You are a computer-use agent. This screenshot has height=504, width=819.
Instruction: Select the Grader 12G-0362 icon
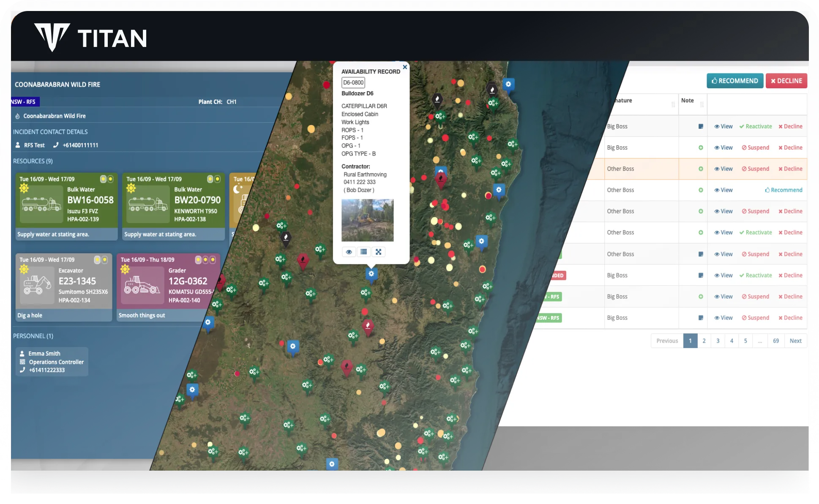pos(142,286)
